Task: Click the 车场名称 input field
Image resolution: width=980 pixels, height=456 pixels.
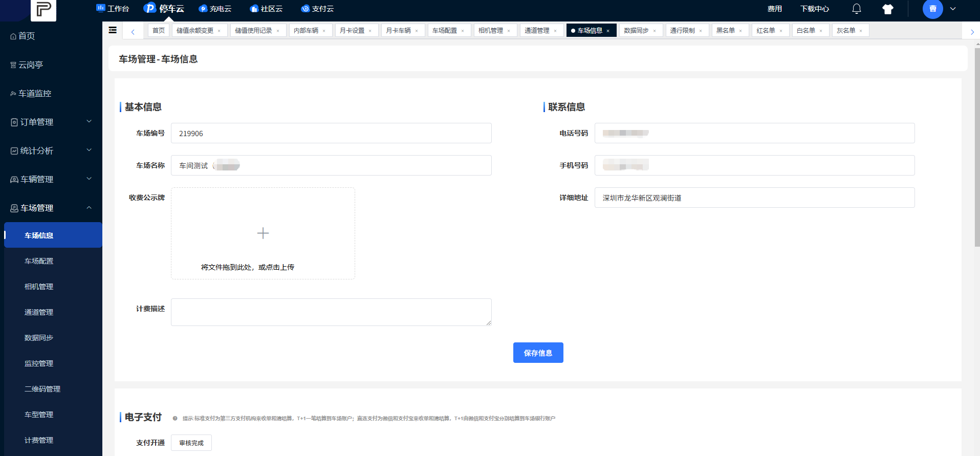Action: click(331, 165)
